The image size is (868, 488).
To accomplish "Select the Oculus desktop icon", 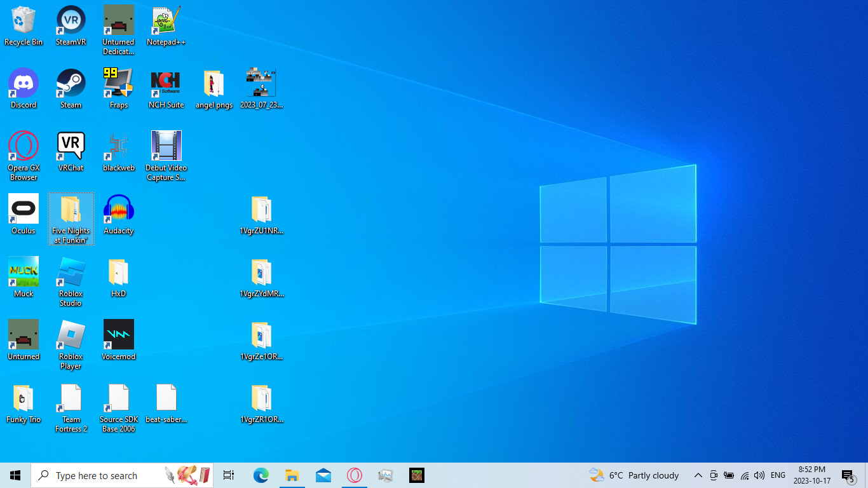I will pos(24,215).
